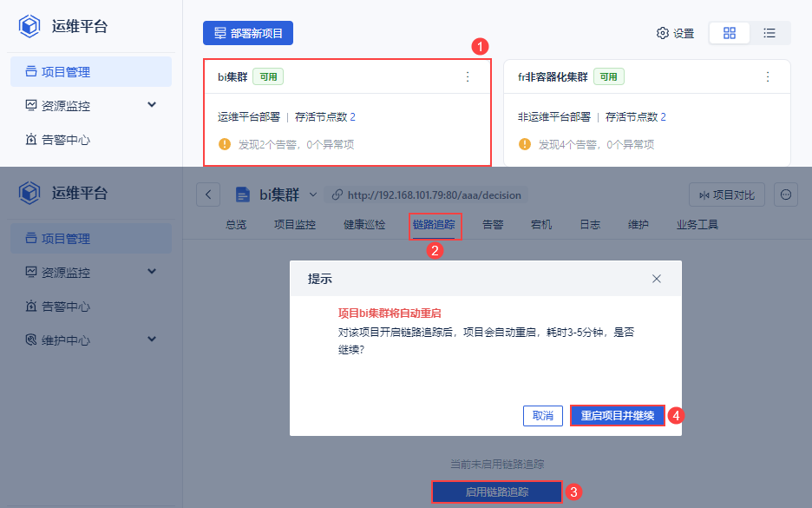
Task: Select 项目管理 in the upper sidebar
Action: [91, 71]
